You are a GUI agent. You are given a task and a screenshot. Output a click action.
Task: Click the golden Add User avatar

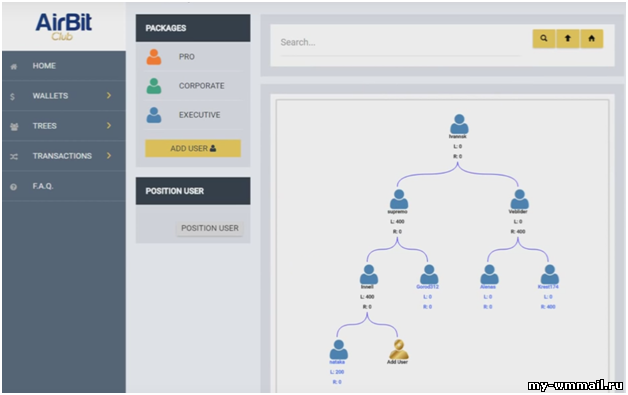click(399, 349)
